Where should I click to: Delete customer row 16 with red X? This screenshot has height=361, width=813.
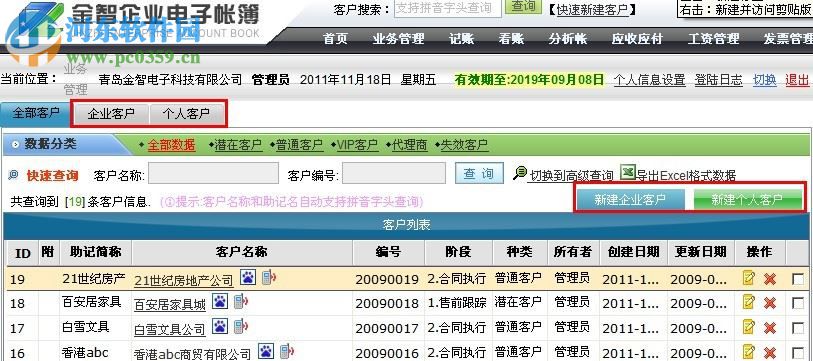[x=770, y=352]
